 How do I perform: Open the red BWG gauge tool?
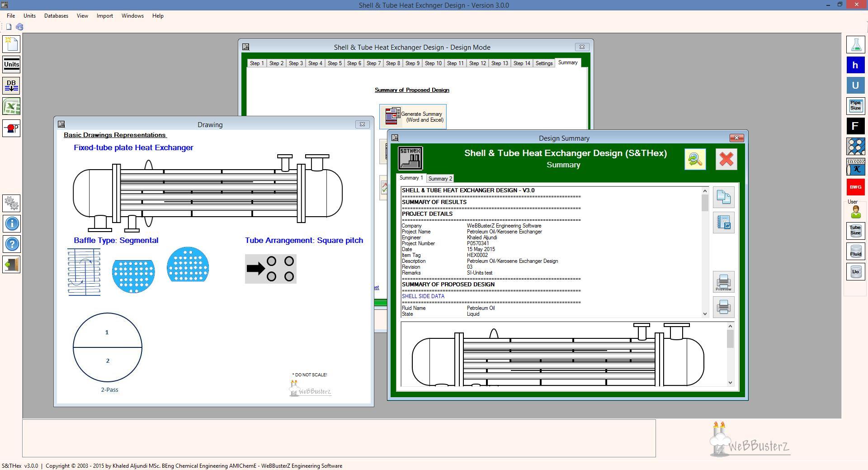pyautogui.click(x=855, y=187)
